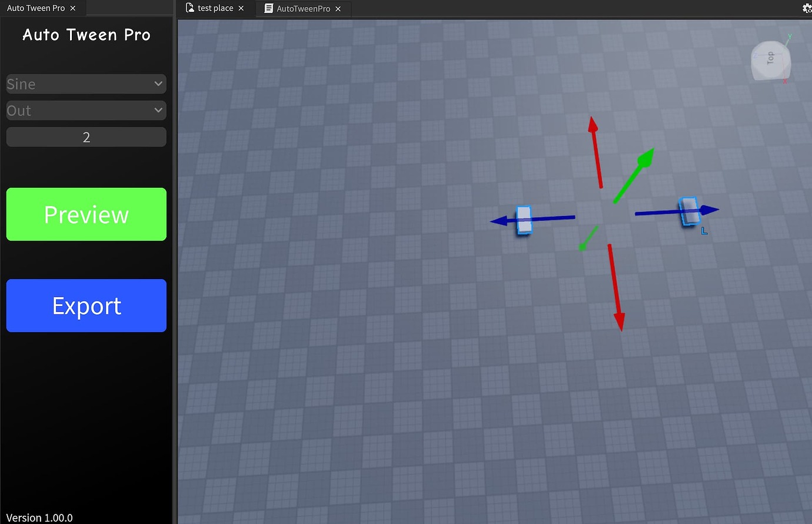
Task: Click the green Preview button
Action: click(86, 214)
